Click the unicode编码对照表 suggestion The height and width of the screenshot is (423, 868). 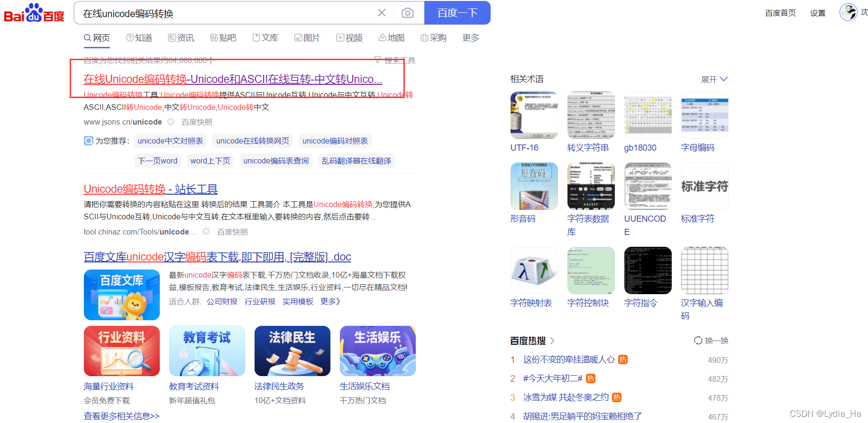[x=335, y=141]
